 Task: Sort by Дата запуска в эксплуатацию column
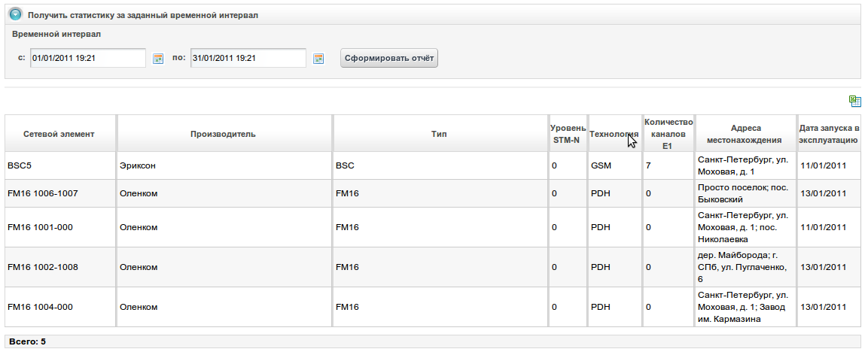pyautogui.click(x=828, y=134)
